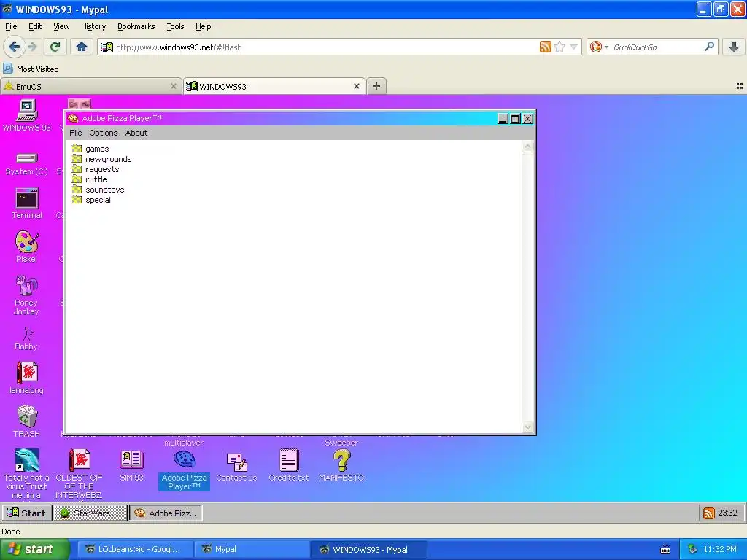
Task: Click the search magnifier icon
Action: tap(709, 47)
